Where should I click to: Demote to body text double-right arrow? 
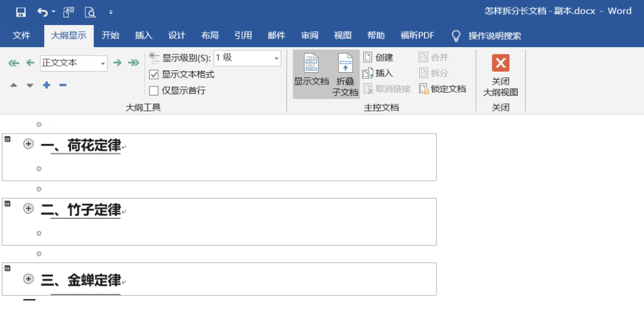[x=134, y=63]
